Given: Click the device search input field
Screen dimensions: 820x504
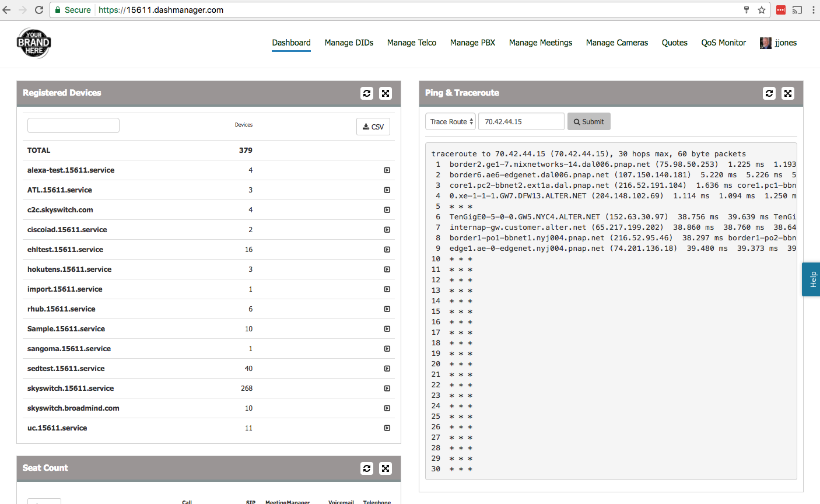Looking at the screenshot, I should 73,125.
